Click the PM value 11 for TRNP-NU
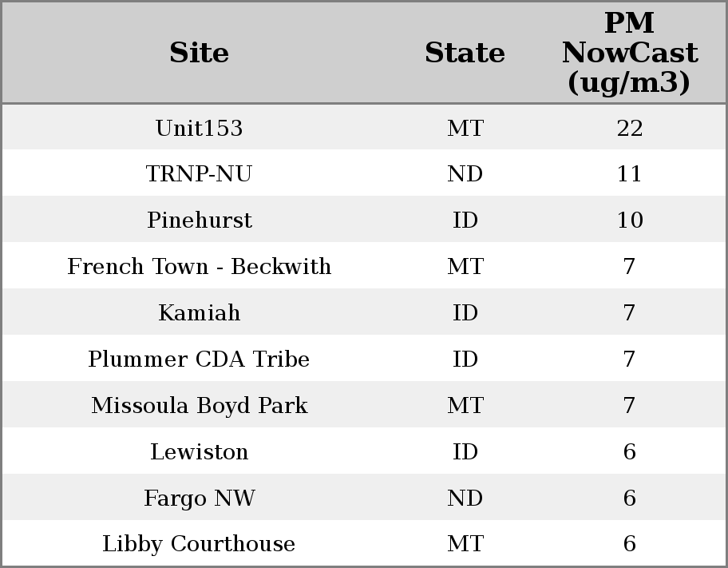The height and width of the screenshot is (568, 728). click(629, 174)
